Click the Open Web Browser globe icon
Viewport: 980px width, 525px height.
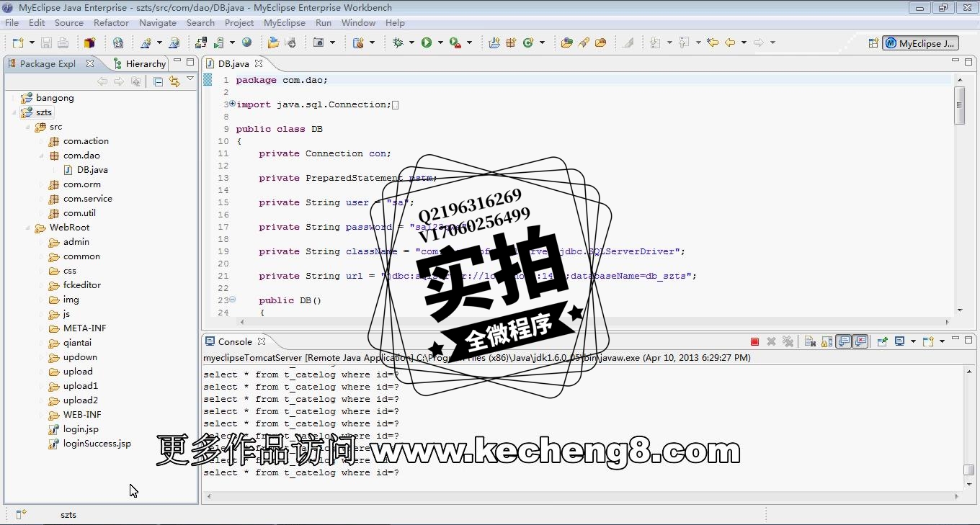click(247, 42)
